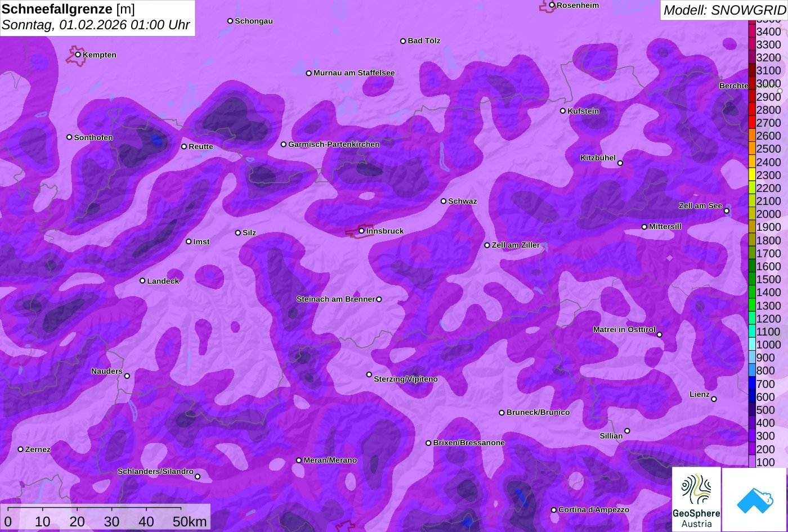Image resolution: width=788 pixels, height=532 pixels.
Task: Click the Kufstein marker dot
Action: tap(563, 111)
